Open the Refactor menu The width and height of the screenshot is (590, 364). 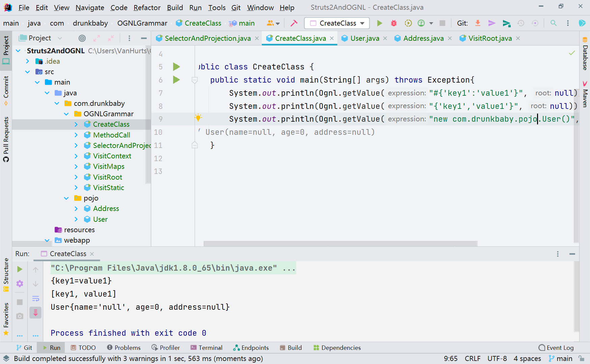click(147, 7)
